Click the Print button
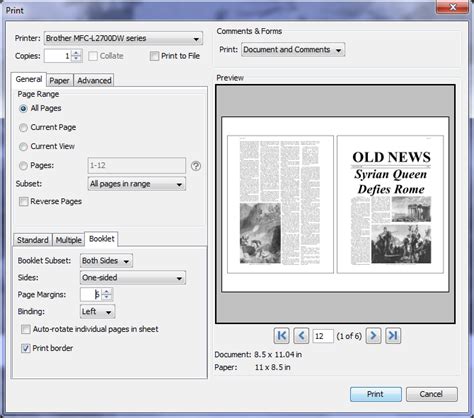474x418 pixels. [376, 394]
